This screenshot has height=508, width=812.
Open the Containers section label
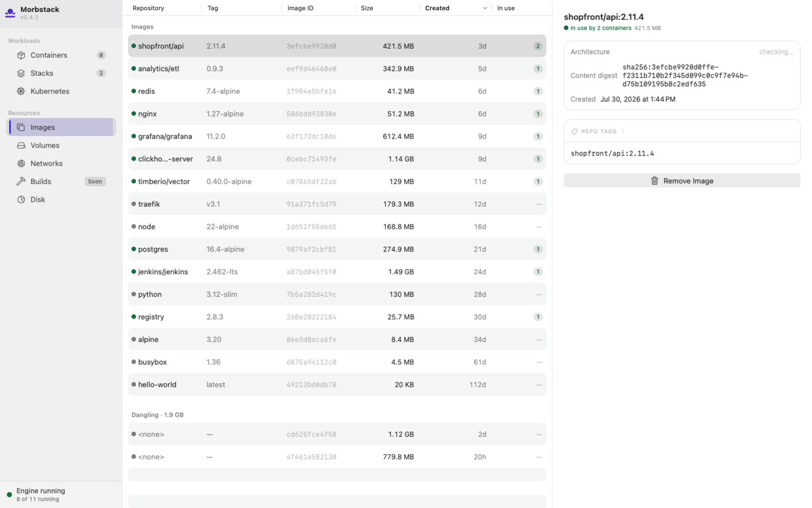click(49, 55)
